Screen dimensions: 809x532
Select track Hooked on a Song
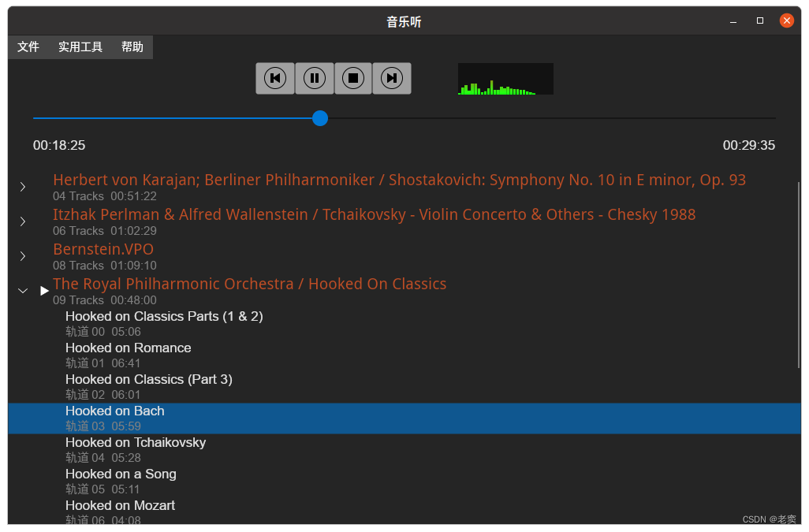click(121, 474)
